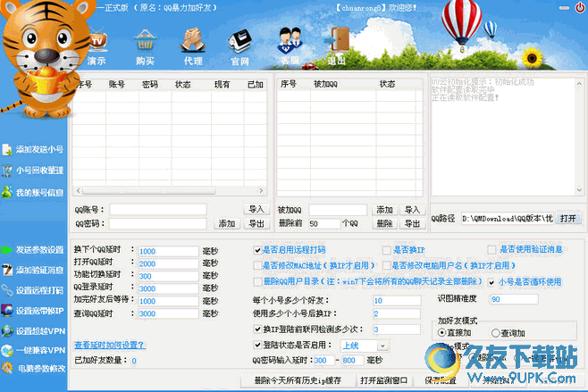Click 密码 column header in account table

pyautogui.click(x=150, y=85)
